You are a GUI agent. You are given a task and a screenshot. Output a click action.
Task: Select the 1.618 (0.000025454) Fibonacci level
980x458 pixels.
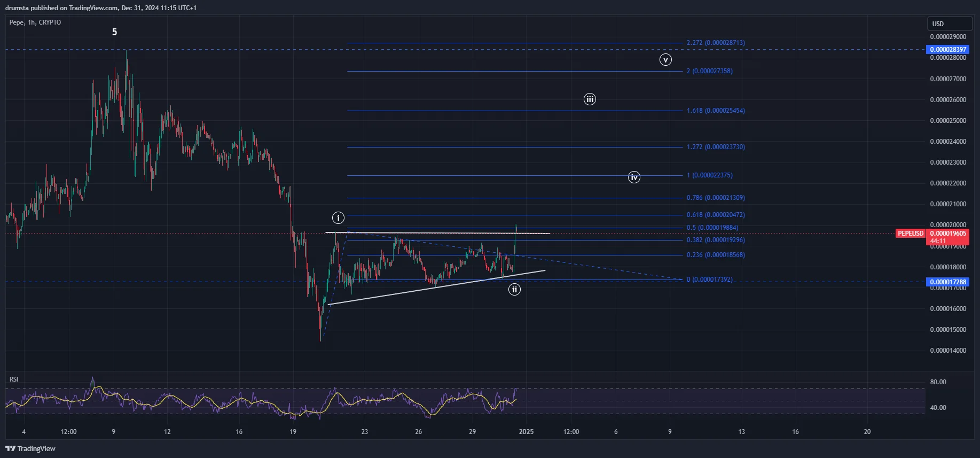(716, 111)
